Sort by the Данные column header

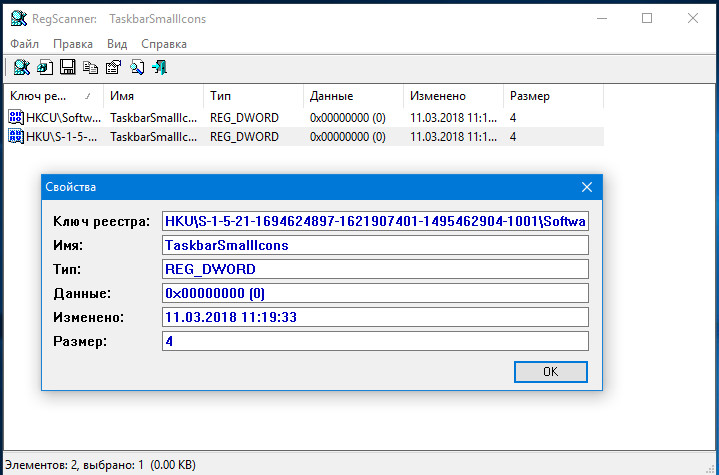(354, 96)
